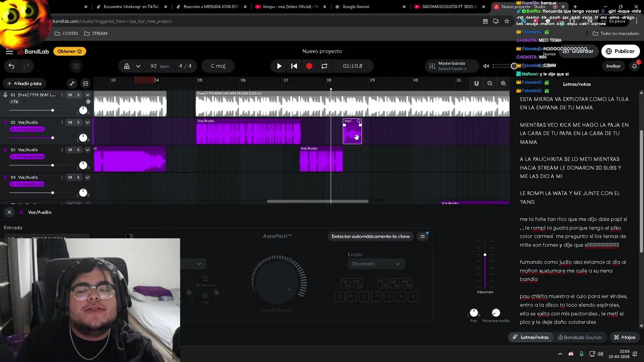
Task: Click the 92 bpm tempo field
Action: click(159, 66)
